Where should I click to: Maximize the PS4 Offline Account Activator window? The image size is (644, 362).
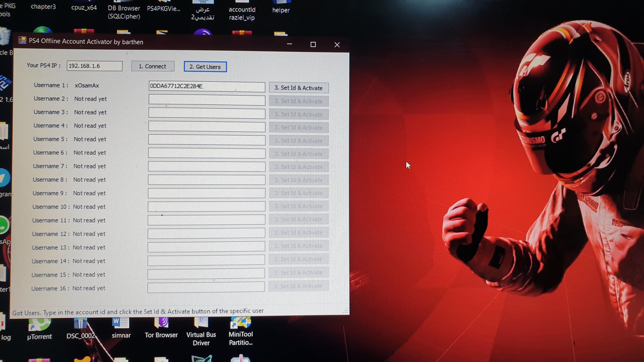click(x=313, y=45)
